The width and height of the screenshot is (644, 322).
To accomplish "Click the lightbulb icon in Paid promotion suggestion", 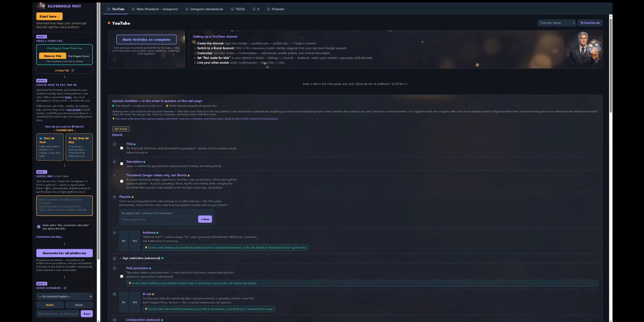I will point(130,283).
